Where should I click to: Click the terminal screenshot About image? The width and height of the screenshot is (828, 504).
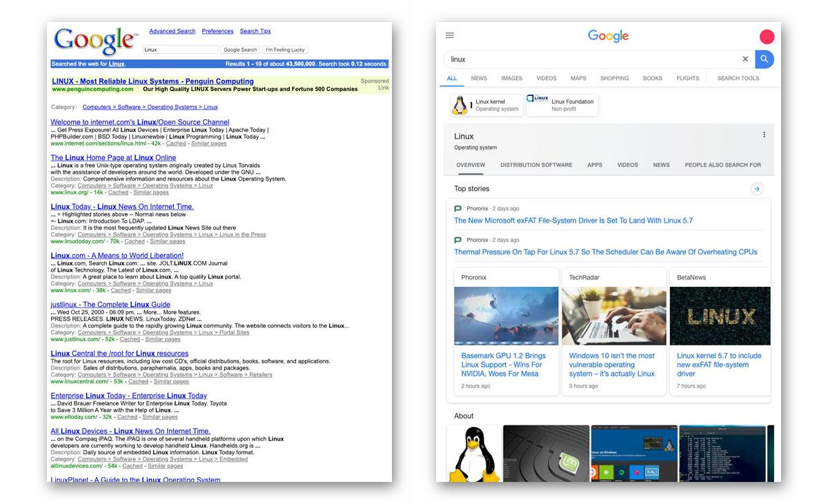tap(722, 453)
